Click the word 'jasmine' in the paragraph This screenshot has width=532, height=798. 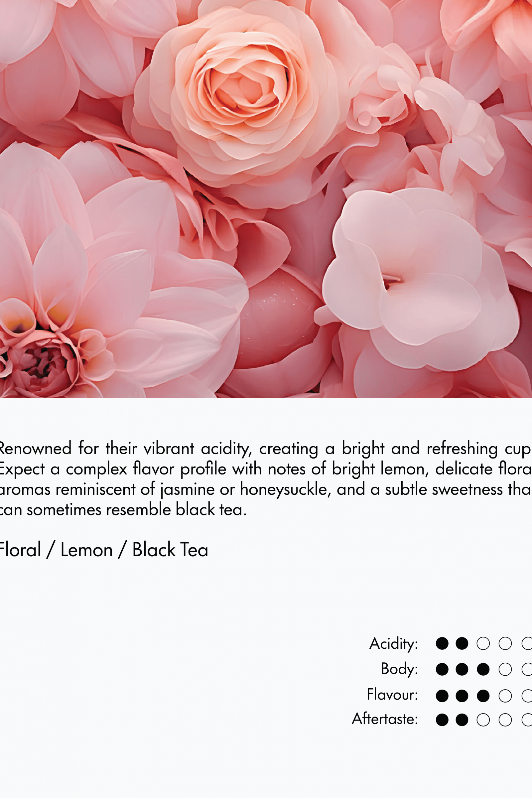tap(188, 490)
